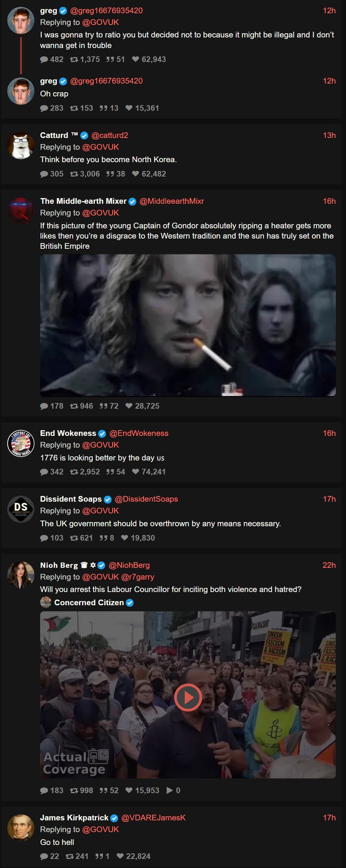Click the heart icon on Nioh Berg's tweet
346x868 pixels.
[x=129, y=790]
